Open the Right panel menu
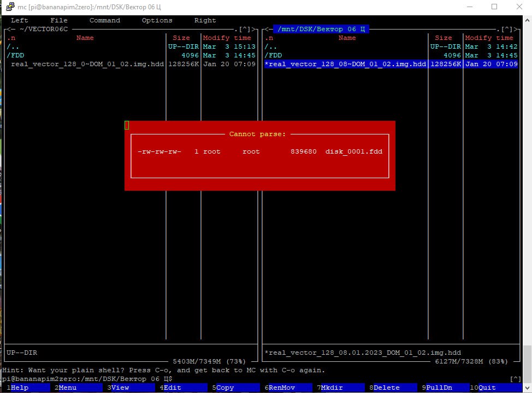The image size is (532, 393). (x=205, y=20)
